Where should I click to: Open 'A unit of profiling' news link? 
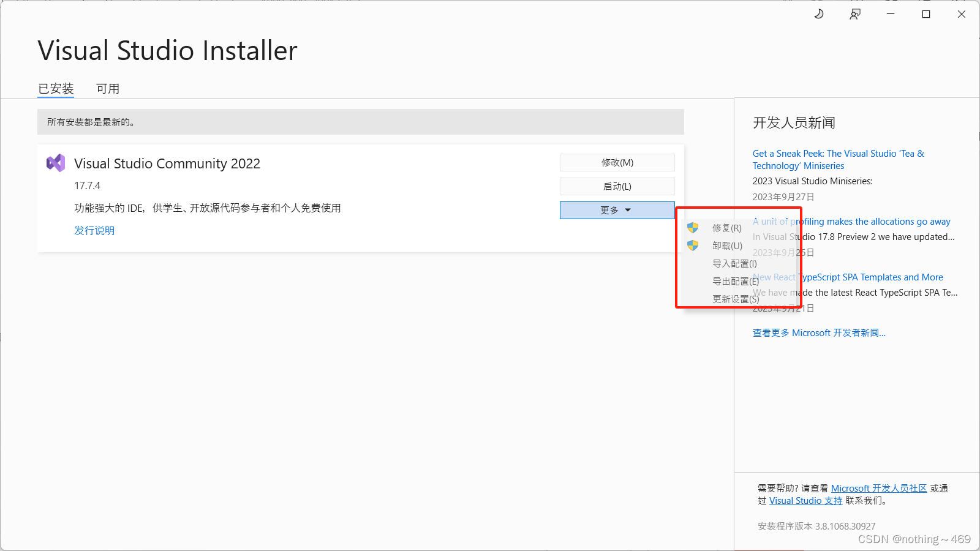[851, 222]
